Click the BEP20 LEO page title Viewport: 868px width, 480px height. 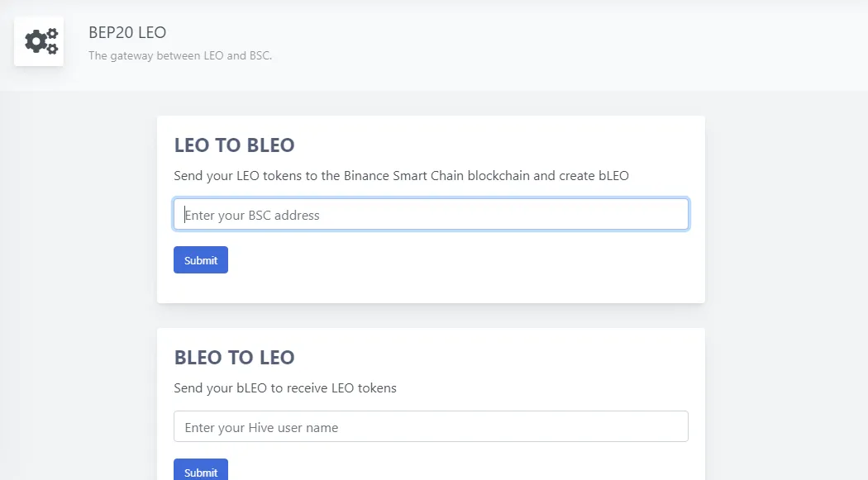point(127,32)
